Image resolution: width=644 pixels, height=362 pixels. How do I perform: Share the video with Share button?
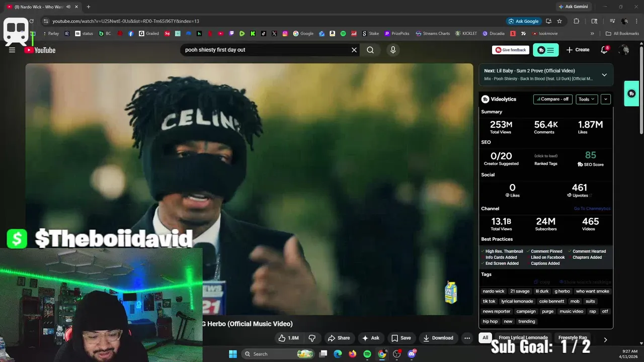[x=339, y=338]
